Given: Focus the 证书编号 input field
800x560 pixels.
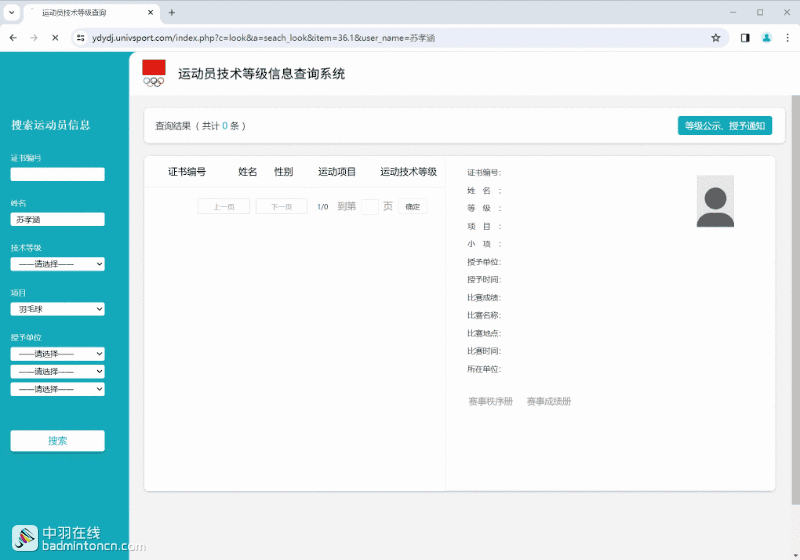Looking at the screenshot, I should point(58,174).
